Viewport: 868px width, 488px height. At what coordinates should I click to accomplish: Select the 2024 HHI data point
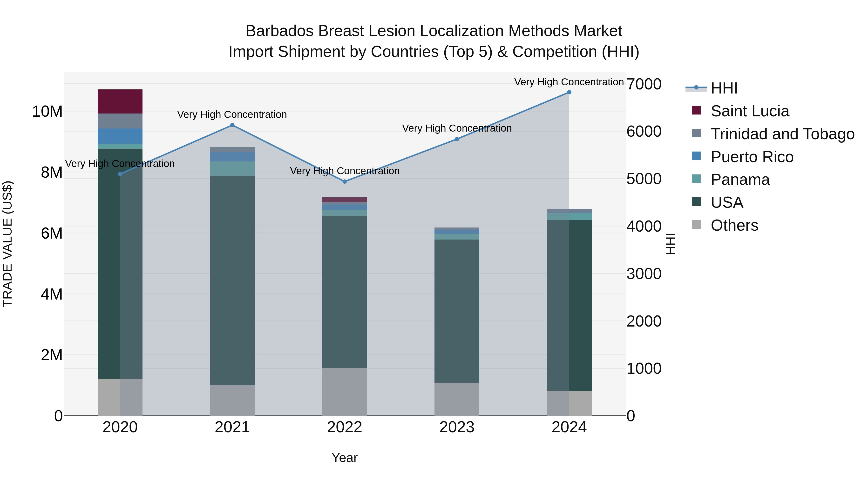tap(569, 92)
